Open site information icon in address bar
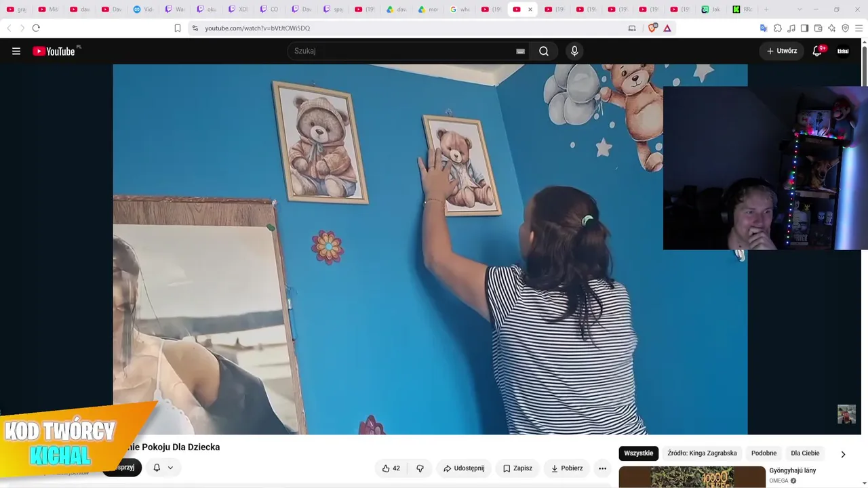Viewport: 868px width, 488px height. click(195, 28)
